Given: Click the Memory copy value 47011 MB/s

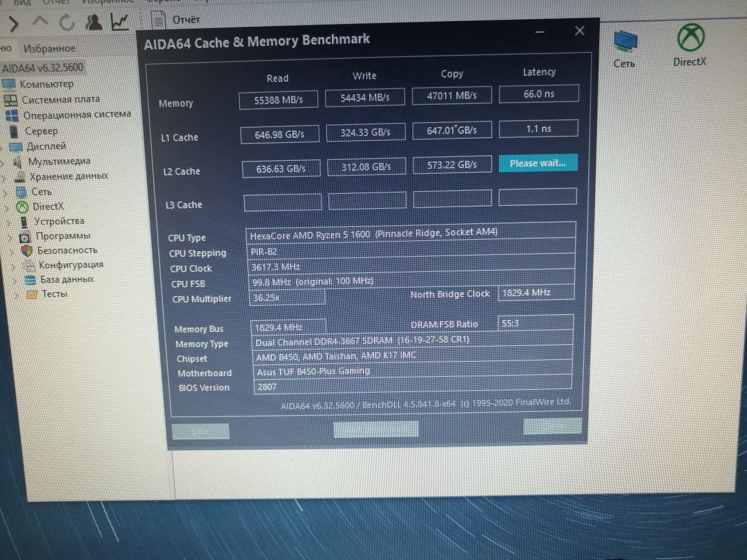Looking at the screenshot, I should pyautogui.click(x=452, y=96).
